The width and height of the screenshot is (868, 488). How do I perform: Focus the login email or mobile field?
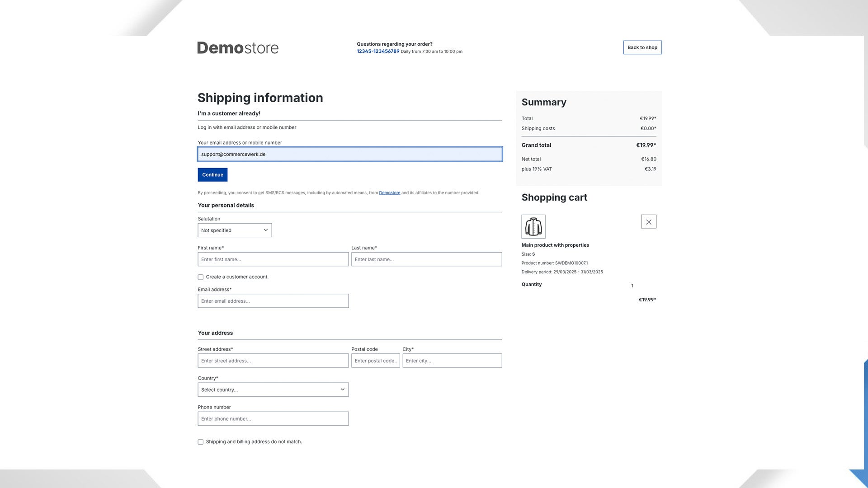[350, 154]
